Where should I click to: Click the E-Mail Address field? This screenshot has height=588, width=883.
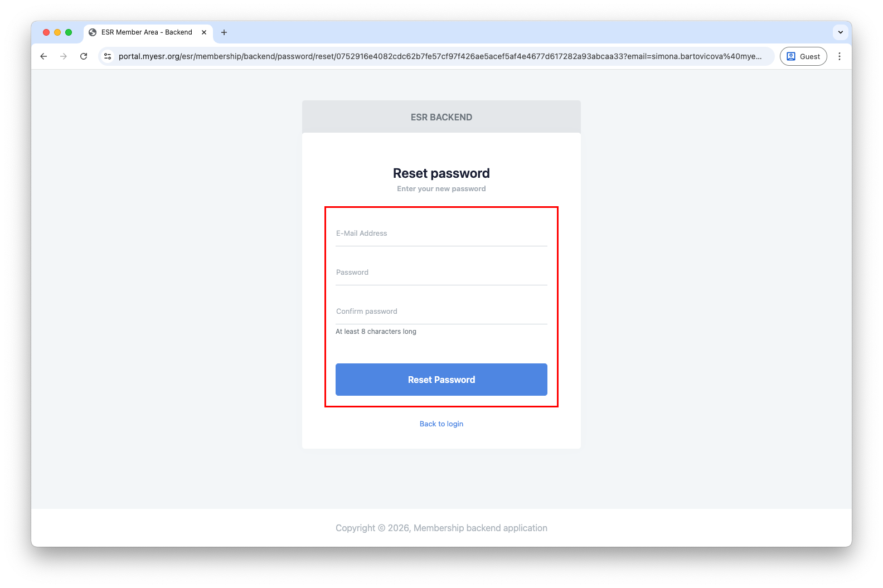coord(441,234)
